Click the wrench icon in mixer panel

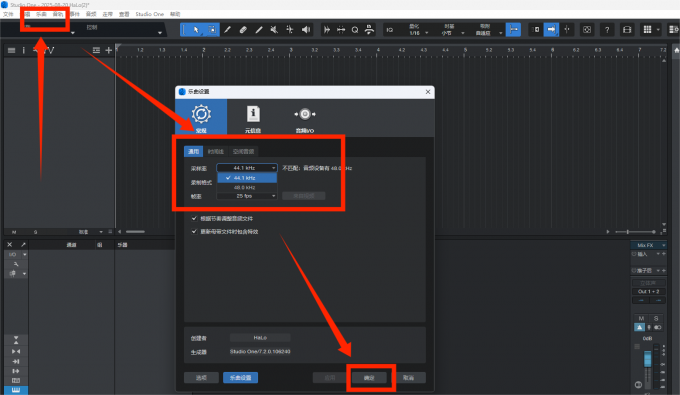[x=16, y=264]
